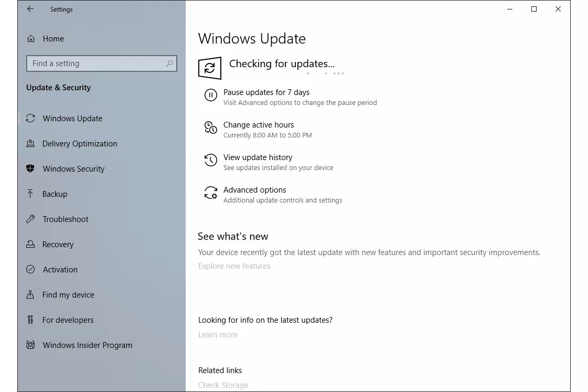588x392 pixels.
Task: Click the Find a setting search box
Action: point(102,63)
